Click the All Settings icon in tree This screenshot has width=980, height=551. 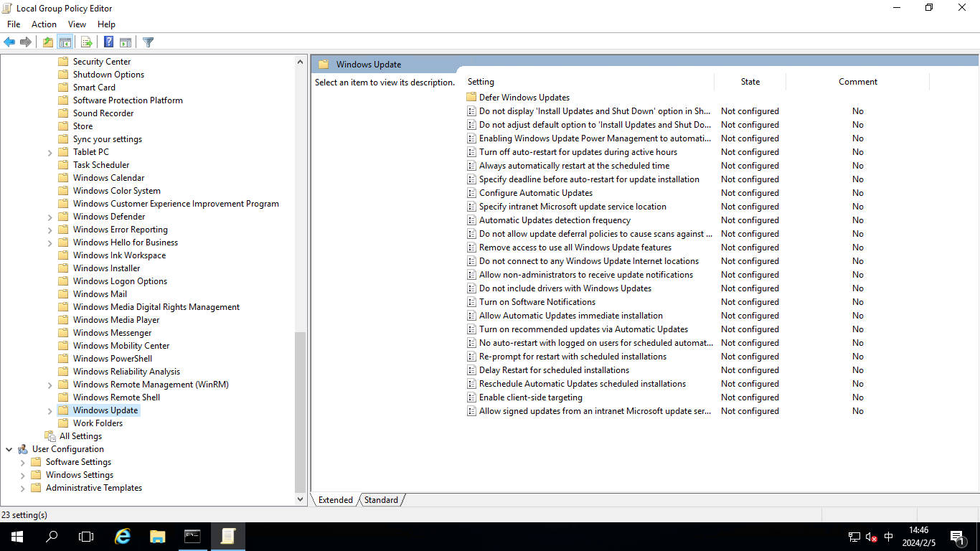click(x=50, y=436)
